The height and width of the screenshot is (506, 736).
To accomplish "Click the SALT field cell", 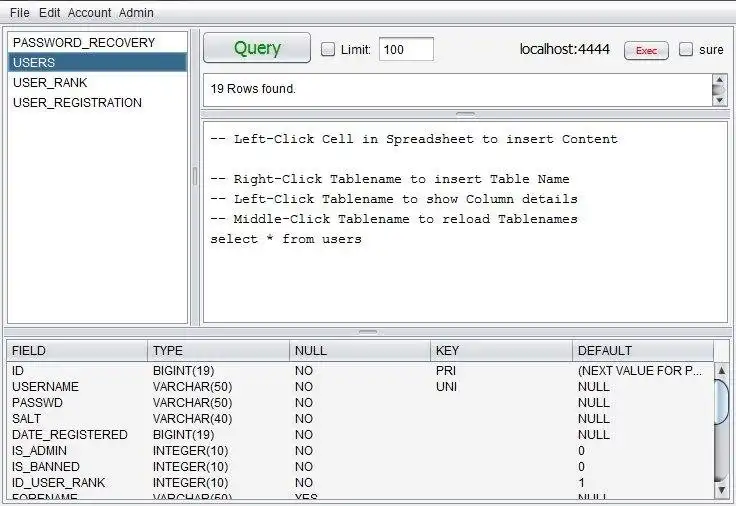I will [77, 419].
